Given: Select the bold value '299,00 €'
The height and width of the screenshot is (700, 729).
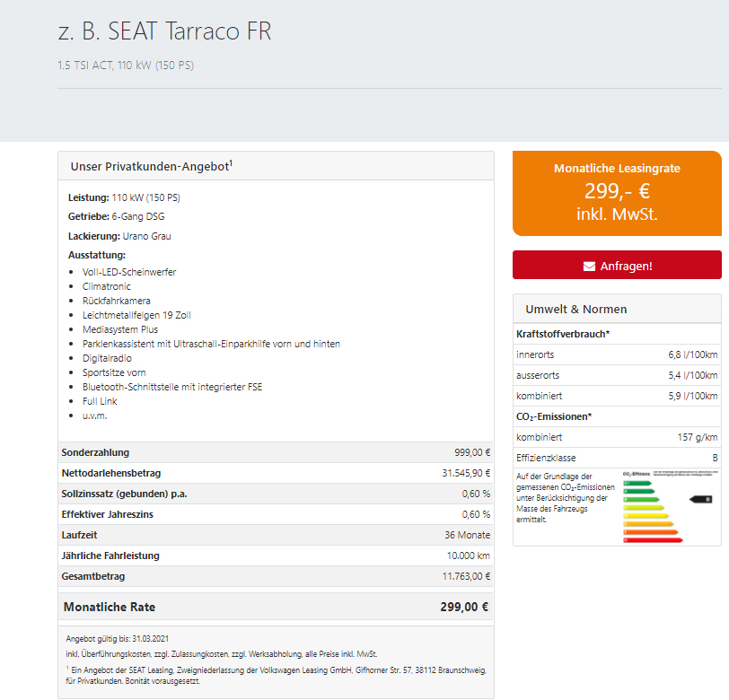Looking at the screenshot, I should (x=464, y=607).
